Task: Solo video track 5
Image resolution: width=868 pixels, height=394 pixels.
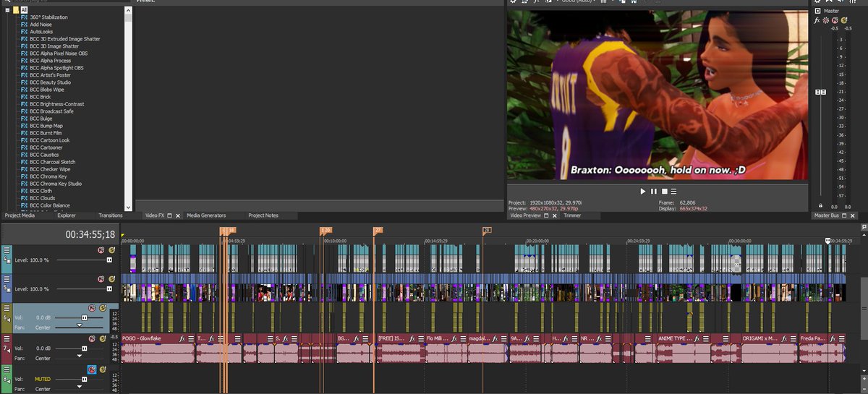Action: click(112, 278)
